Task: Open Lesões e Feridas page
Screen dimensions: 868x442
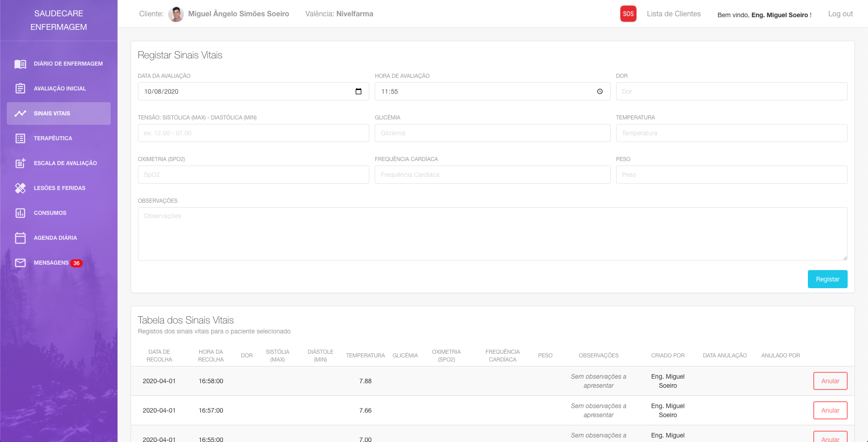Action: (59, 188)
